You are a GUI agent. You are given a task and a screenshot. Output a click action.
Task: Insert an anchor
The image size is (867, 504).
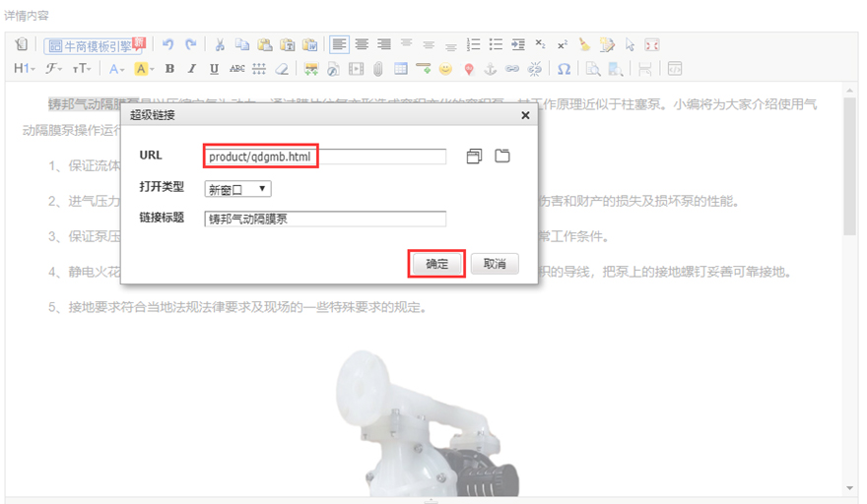[x=490, y=69]
